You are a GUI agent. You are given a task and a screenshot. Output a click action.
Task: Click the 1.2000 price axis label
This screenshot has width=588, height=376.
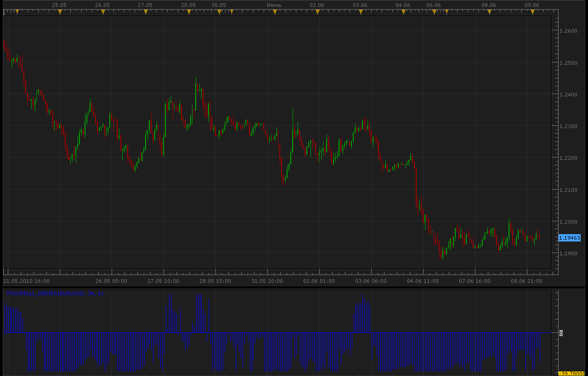pos(568,222)
